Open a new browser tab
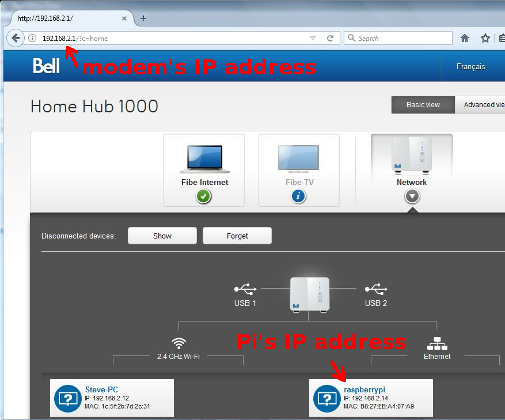 point(143,18)
